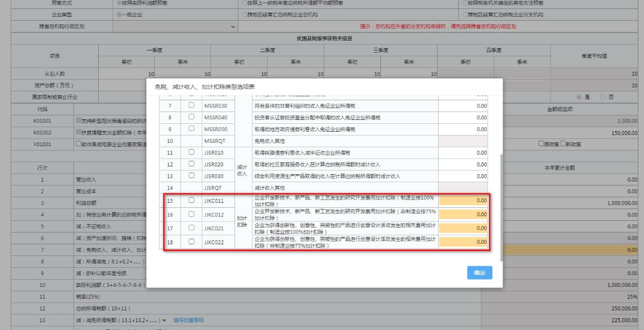Check the JJKC012 row checkbox
The height and width of the screenshot is (330, 644).
(192, 214)
